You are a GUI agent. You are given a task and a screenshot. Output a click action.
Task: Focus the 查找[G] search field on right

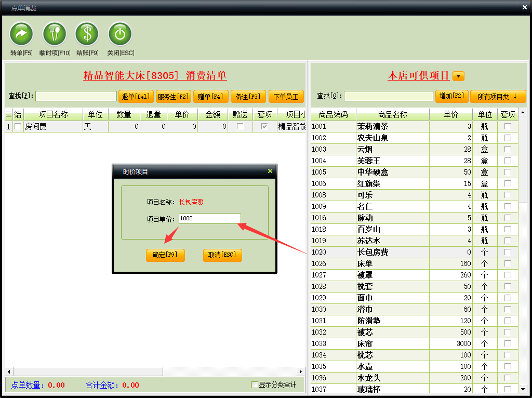click(x=389, y=96)
